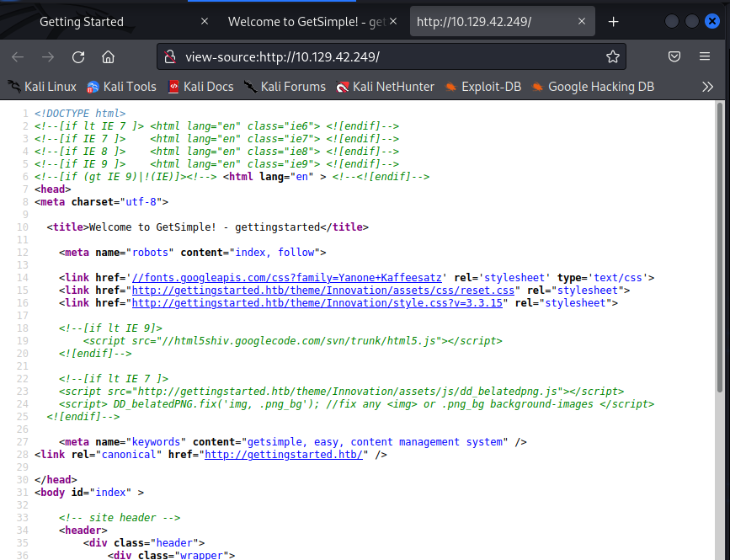
Task: Click the vertical scrollbar thumb
Action: (719, 247)
